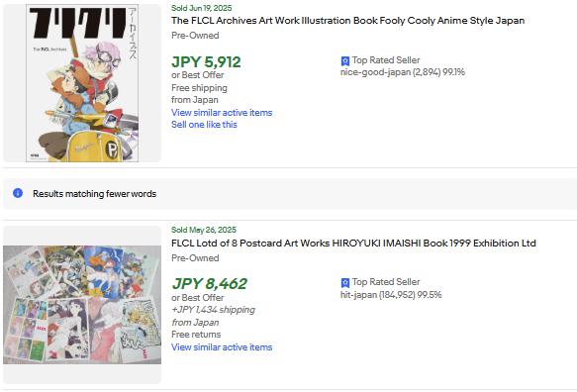The height and width of the screenshot is (392, 577).
Task: Click Top Rated Seller badge icon for hit-japan
Action: click(344, 283)
